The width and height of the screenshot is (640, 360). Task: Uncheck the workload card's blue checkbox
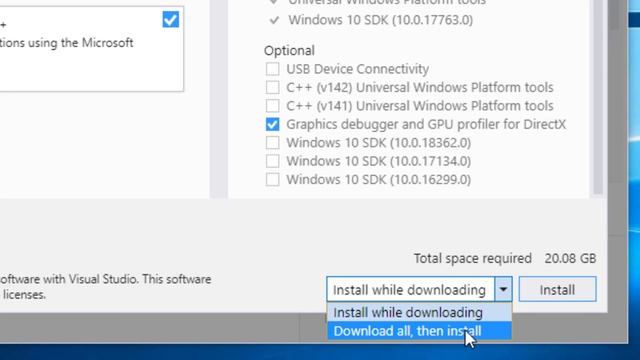(171, 19)
